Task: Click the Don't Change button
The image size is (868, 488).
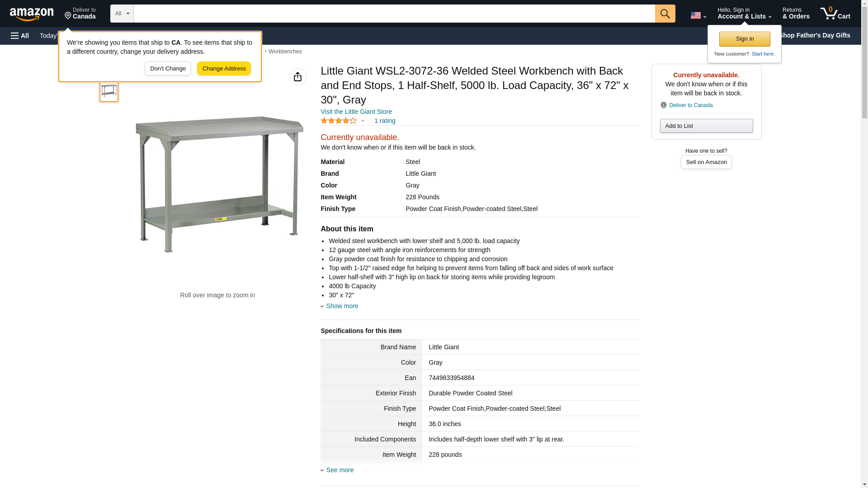Action: point(168,69)
